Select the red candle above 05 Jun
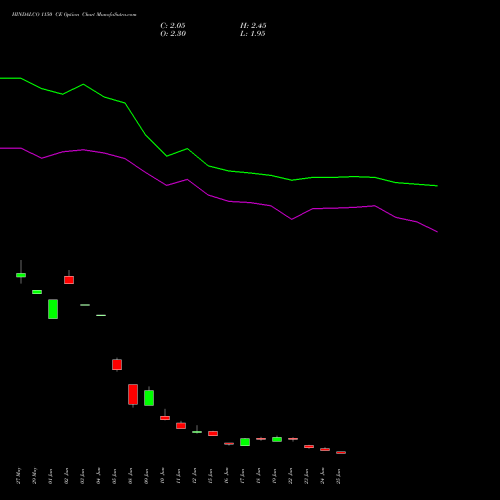Viewport: 500px width, 500px height. coord(117,364)
